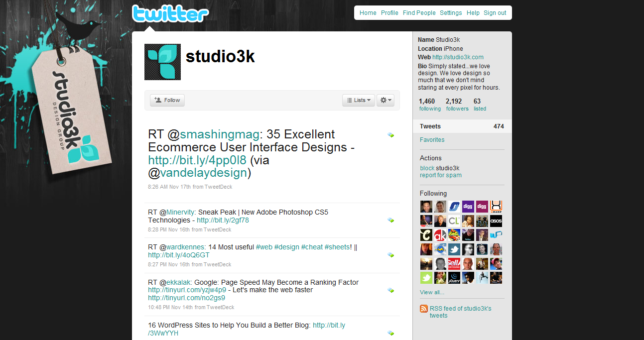Image resolution: width=644 pixels, height=340 pixels.
Task: Select the Tweets tab in sidebar
Action: pyautogui.click(x=462, y=126)
